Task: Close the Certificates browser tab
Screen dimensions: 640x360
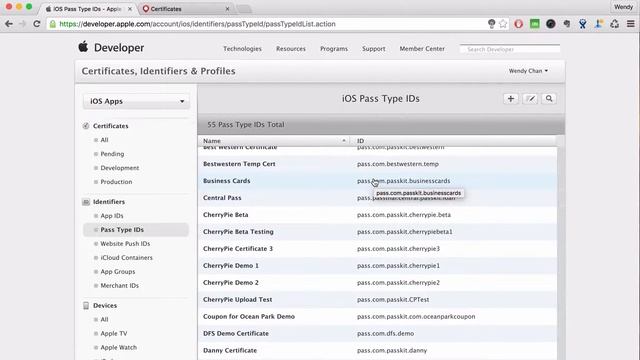Action: (x=227, y=9)
